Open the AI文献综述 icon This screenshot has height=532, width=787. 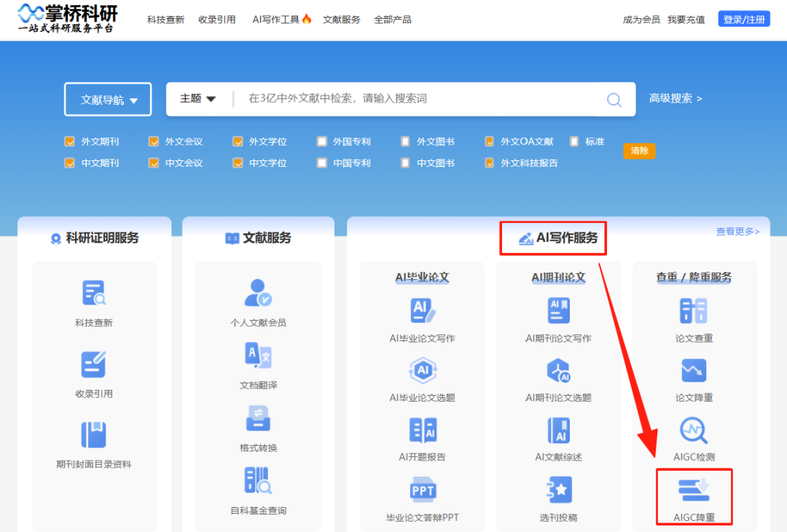point(559,430)
